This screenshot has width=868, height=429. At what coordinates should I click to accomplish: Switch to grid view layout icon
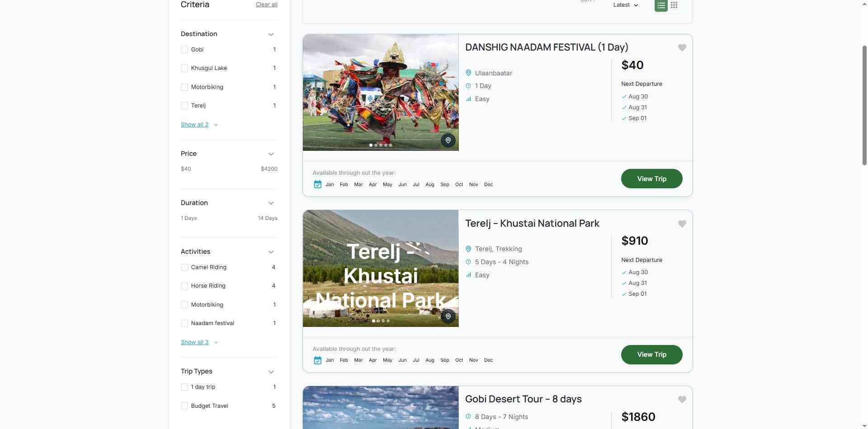[674, 5]
